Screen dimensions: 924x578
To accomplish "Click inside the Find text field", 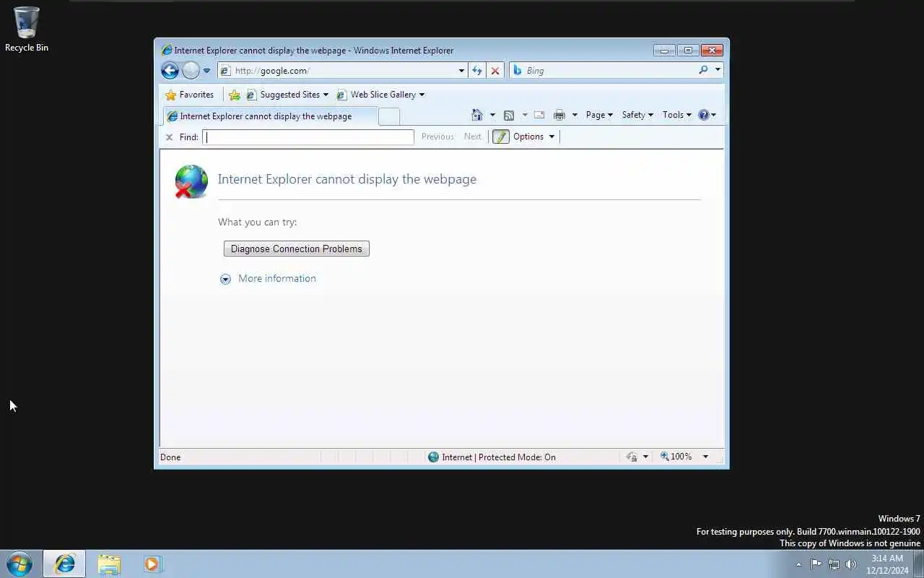I will [x=308, y=137].
